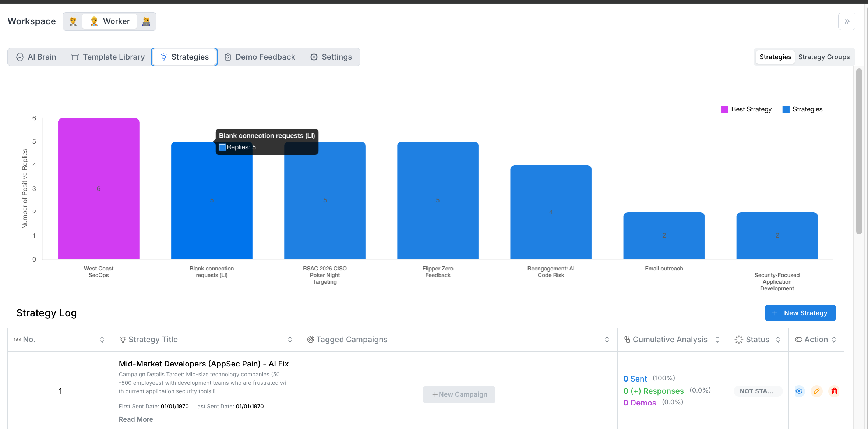The height and width of the screenshot is (429, 868).
Task: Collapse panel with double chevron button
Action: coord(847,21)
